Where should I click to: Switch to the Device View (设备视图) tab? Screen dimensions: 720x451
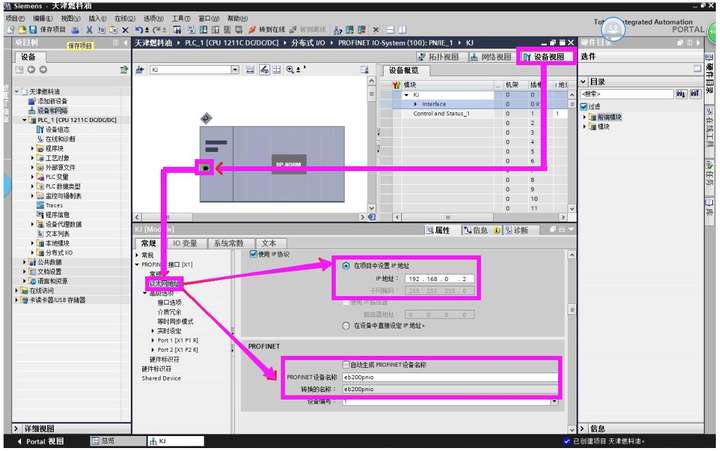[x=546, y=56]
